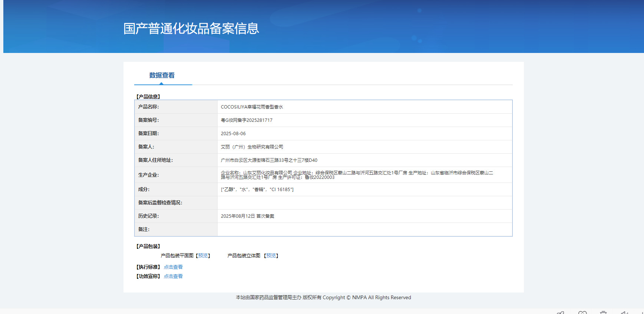The height and width of the screenshot is (314, 644).
Task: Click product name COCOSILIYA幸福花雨香型香水
Action: point(252,107)
